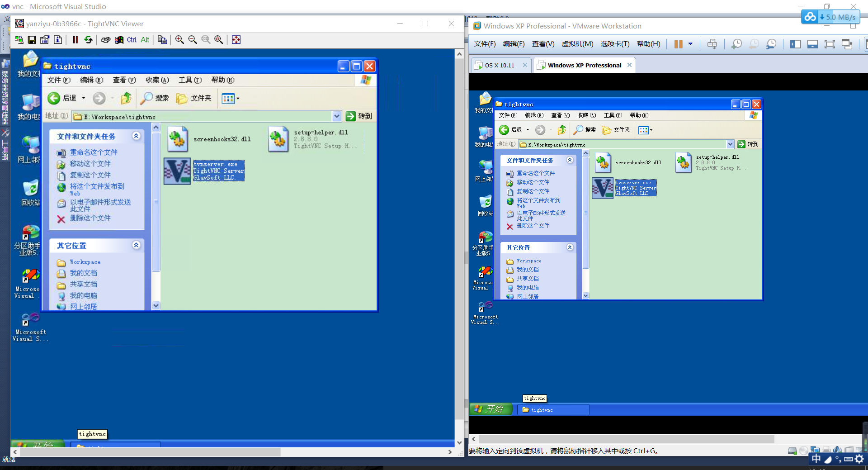The height and width of the screenshot is (470, 868).
Task: Click 删除这个文件 link in VMware explorer
Action: pos(533,226)
